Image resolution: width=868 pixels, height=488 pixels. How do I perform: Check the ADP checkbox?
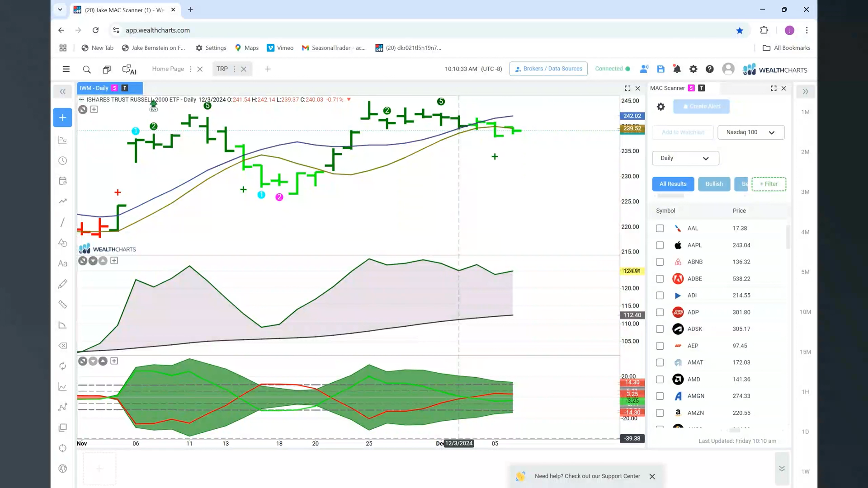(x=660, y=312)
